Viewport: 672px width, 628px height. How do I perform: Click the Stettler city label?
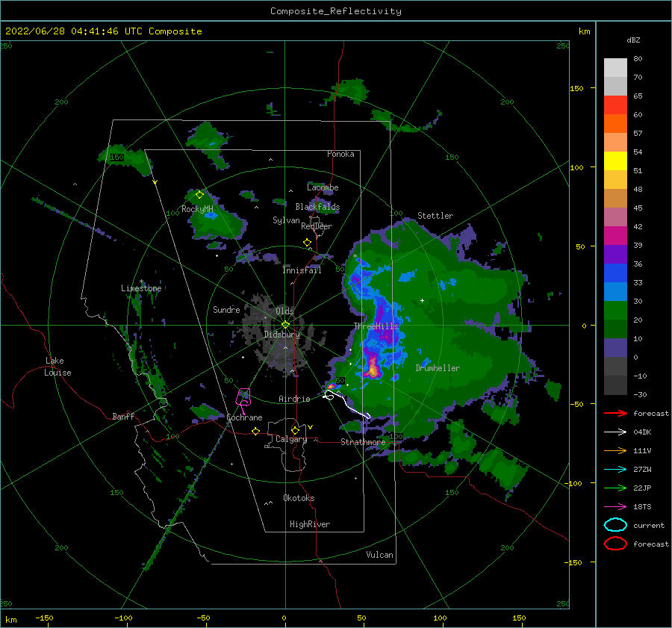(435, 216)
